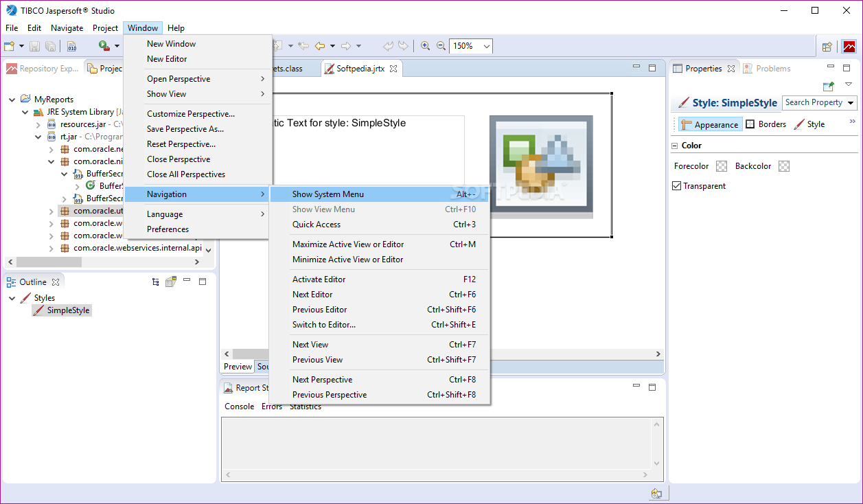Open the Properties view menu triangle
863x504 pixels.
coord(849,84)
